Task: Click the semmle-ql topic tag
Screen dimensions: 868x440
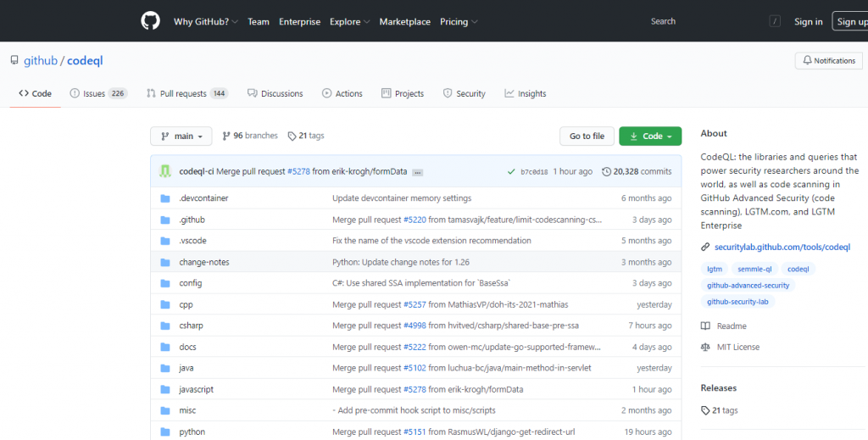Action: coord(754,269)
